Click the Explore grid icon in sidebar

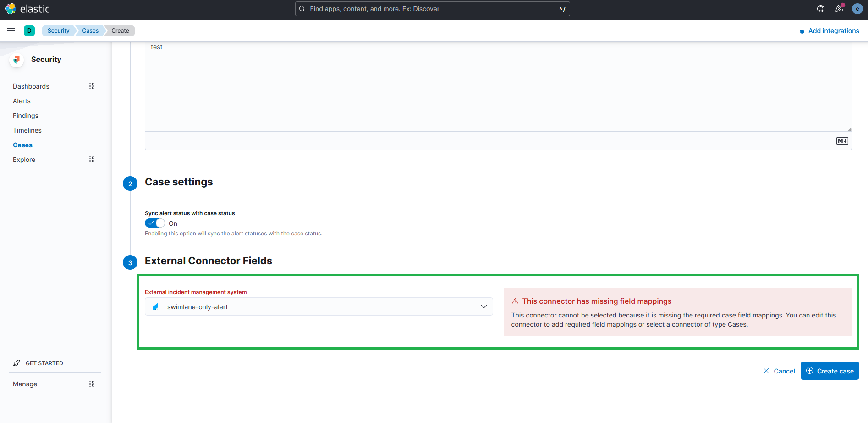click(x=92, y=159)
